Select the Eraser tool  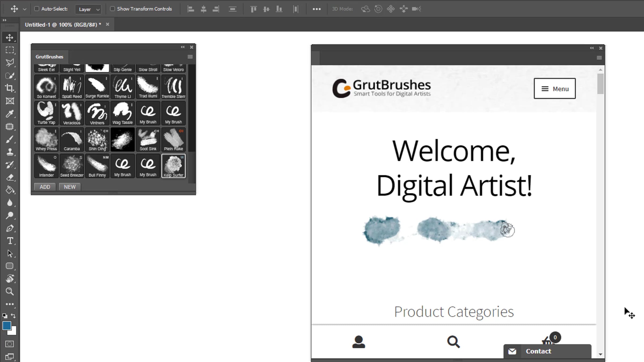point(10,178)
